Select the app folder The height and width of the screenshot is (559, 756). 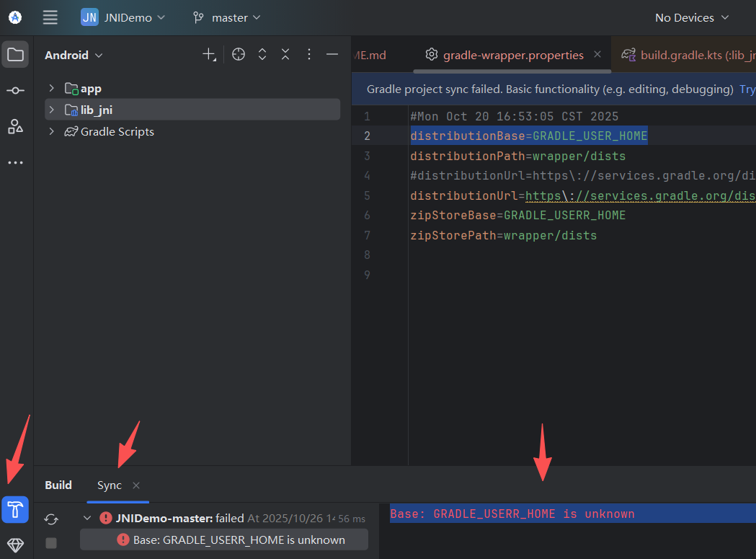point(84,88)
